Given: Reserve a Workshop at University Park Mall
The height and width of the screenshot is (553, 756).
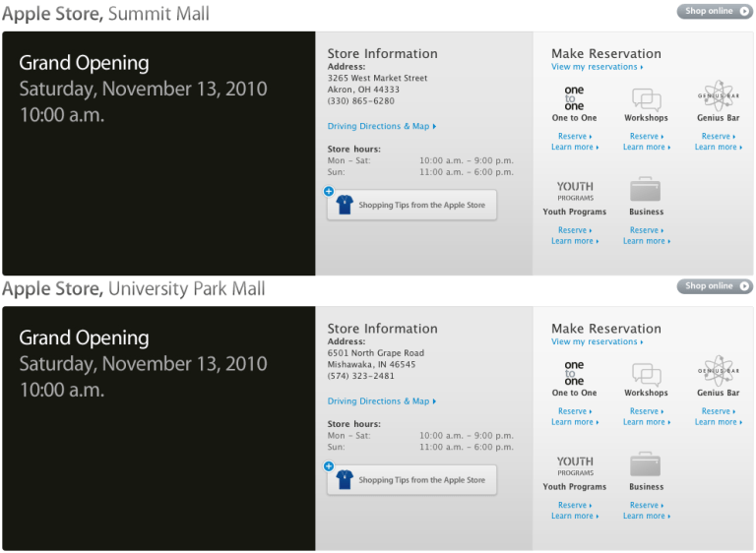Looking at the screenshot, I should pyautogui.click(x=647, y=410).
